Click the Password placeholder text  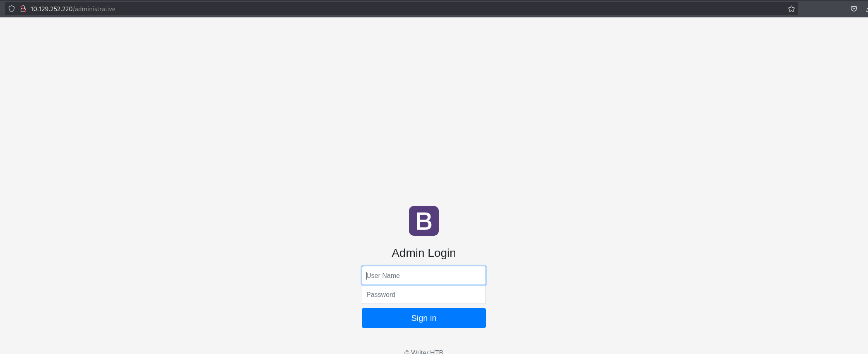(x=381, y=294)
